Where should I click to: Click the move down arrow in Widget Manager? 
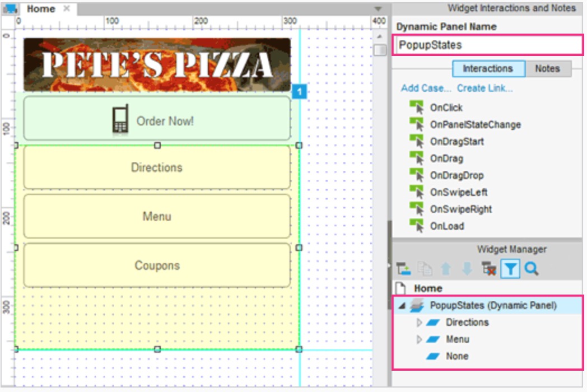point(467,269)
